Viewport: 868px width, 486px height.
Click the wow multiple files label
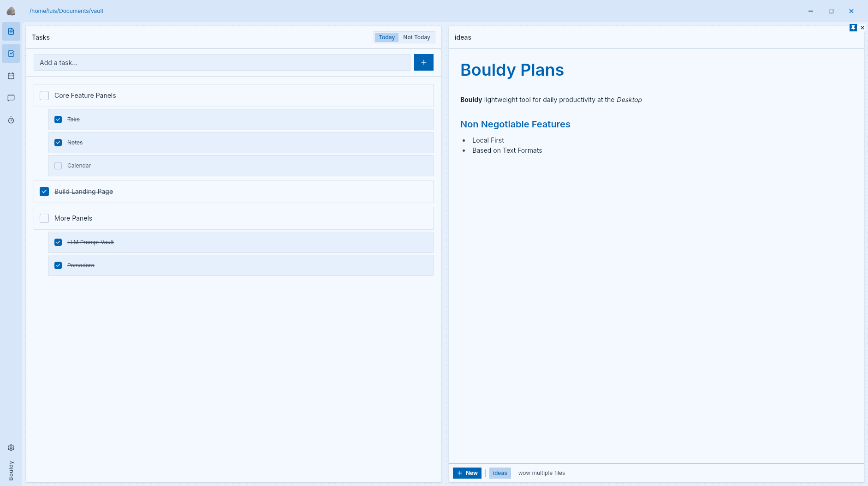click(x=541, y=473)
